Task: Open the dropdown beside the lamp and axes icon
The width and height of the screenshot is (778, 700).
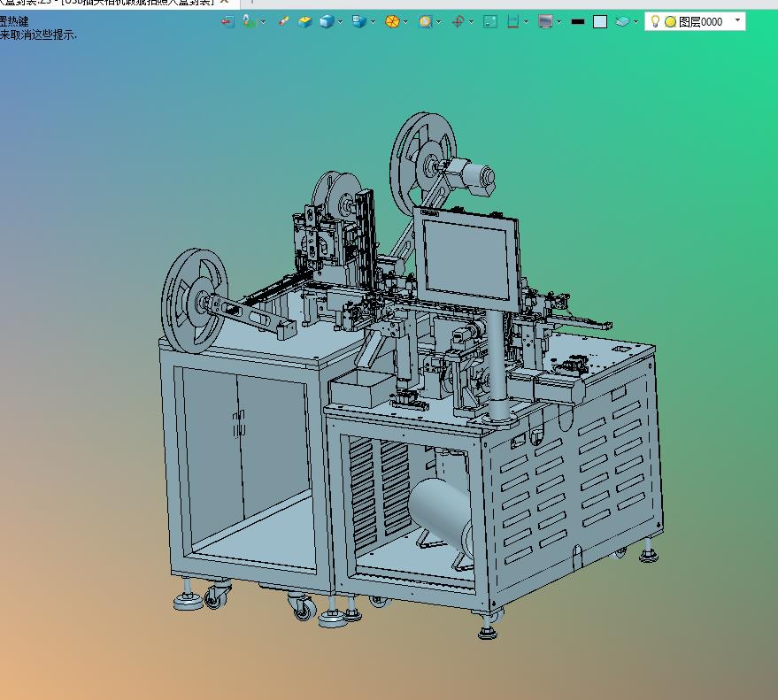Action: 263,22
